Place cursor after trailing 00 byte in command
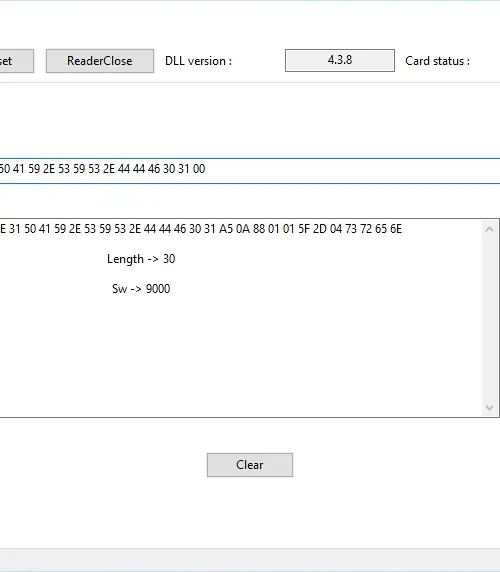 [206, 169]
